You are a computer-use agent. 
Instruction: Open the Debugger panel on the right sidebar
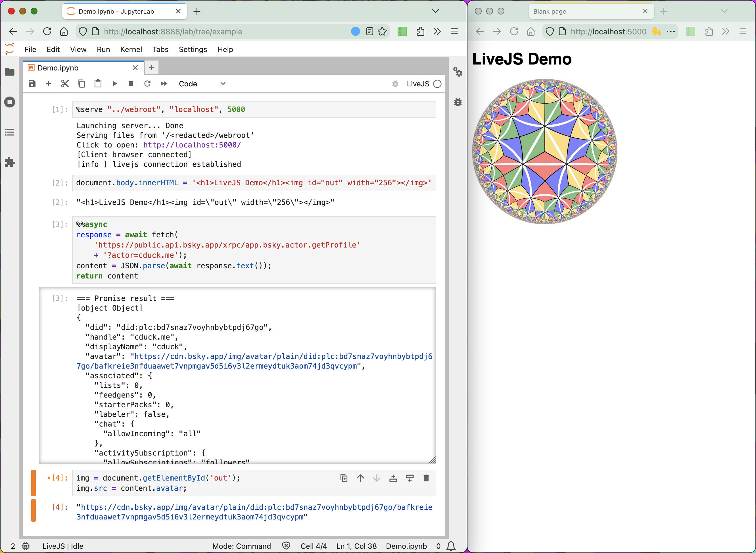(x=458, y=102)
